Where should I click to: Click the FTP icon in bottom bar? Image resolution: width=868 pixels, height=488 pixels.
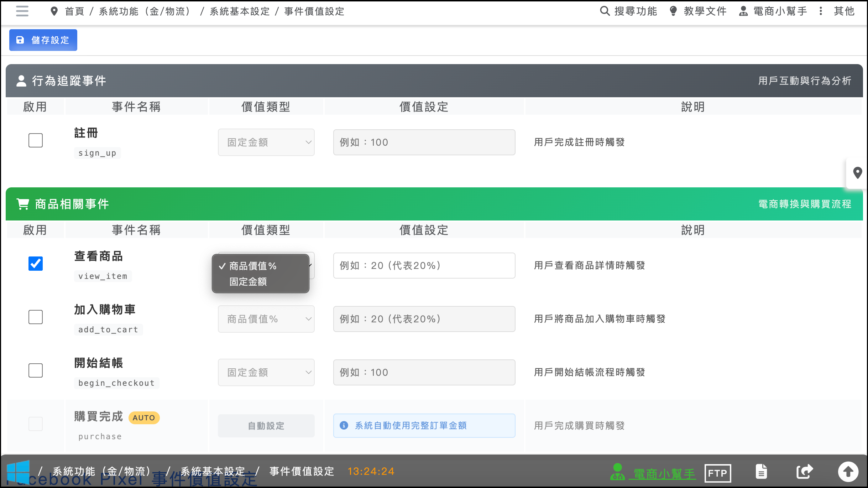point(718,473)
